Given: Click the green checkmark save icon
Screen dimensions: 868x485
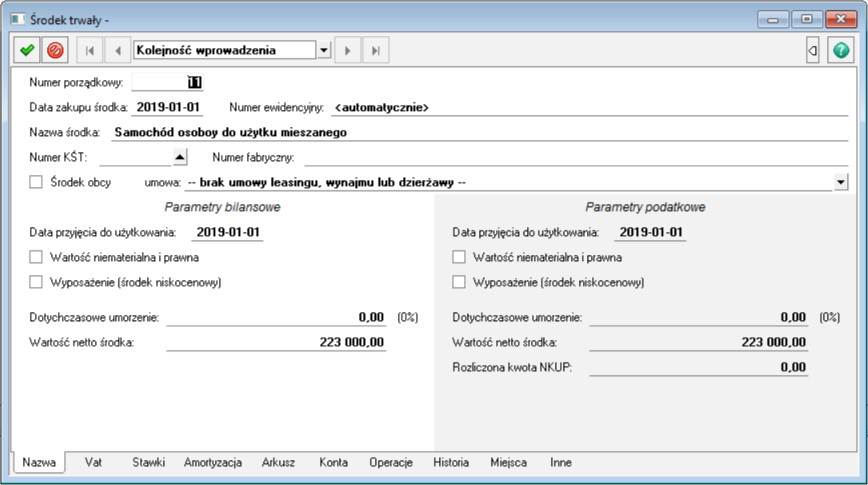Looking at the screenshot, I should click(27, 50).
